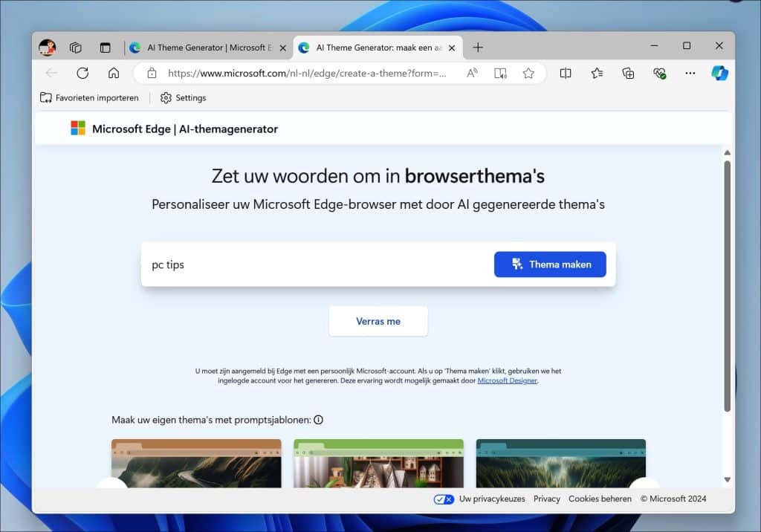Viewport: 761px width, 532px height.
Task: Show info icon next to promptsjablonen
Action: click(318, 420)
